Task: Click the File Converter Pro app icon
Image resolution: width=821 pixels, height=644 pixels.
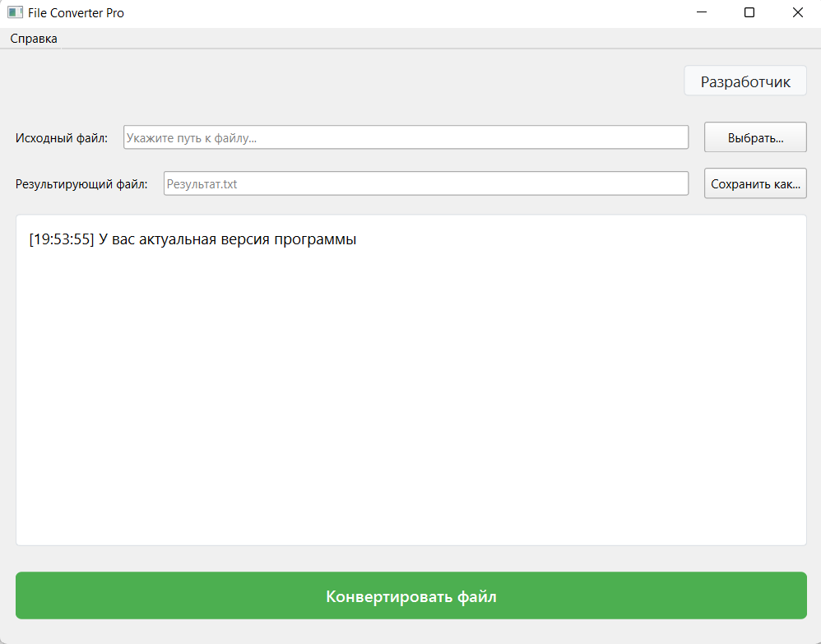Action: point(15,12)
